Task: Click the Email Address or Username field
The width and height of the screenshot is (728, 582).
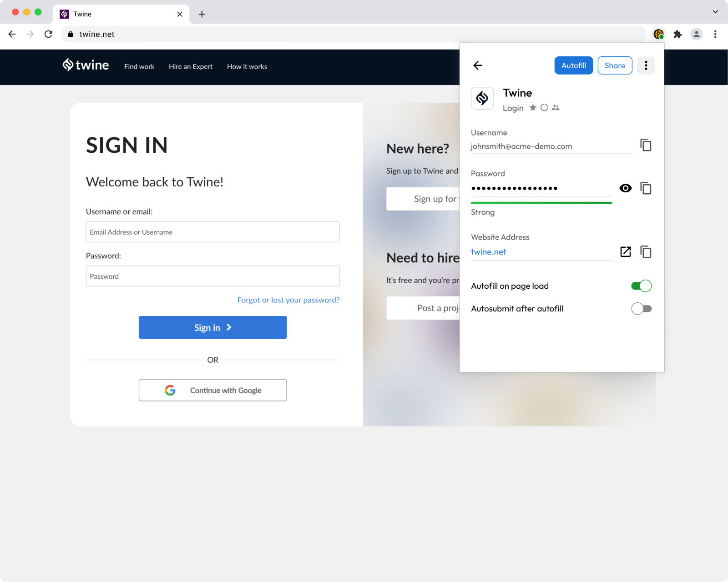Action: pos(212,232)
